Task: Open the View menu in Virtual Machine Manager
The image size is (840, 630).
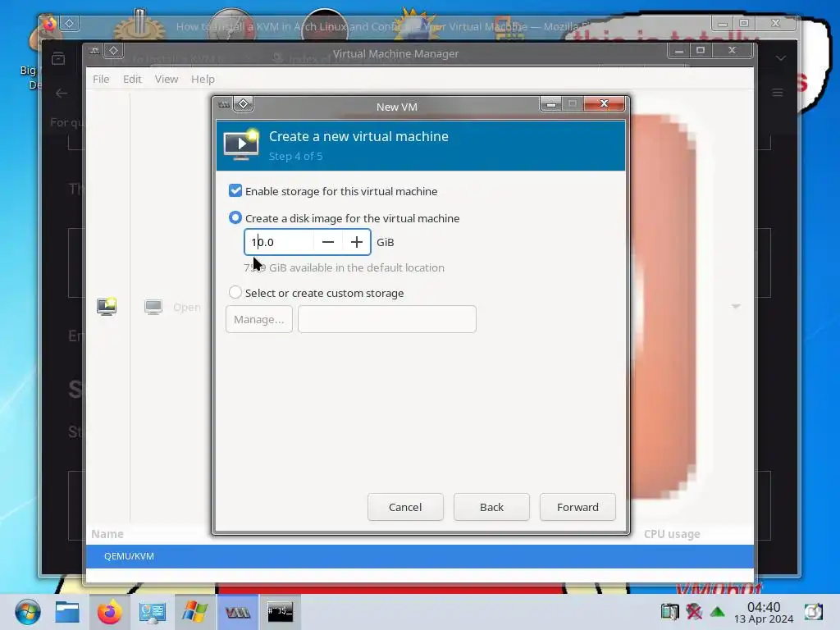Action: tap(166, 79)
